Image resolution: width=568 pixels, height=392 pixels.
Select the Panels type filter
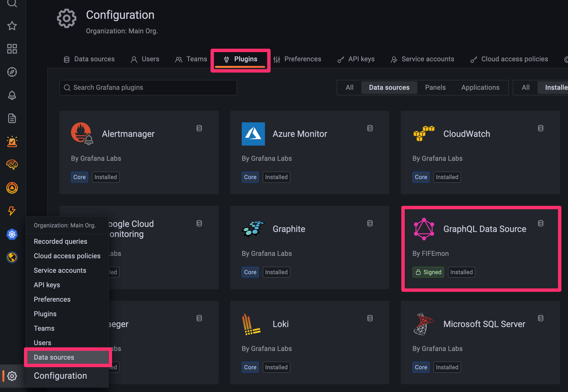(435, 87)
